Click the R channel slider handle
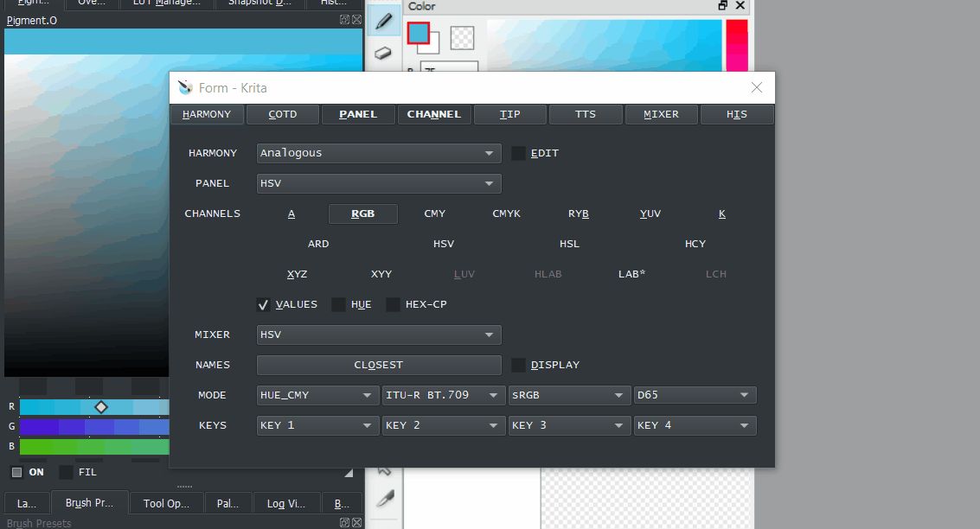This screenshot has width=980, height=529. (x=101, y=407)
